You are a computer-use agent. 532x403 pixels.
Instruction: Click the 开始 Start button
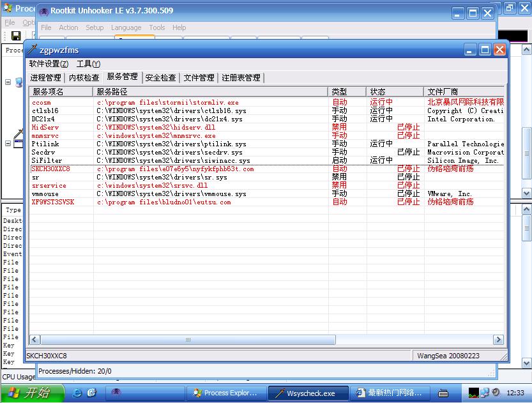[32, 393]
